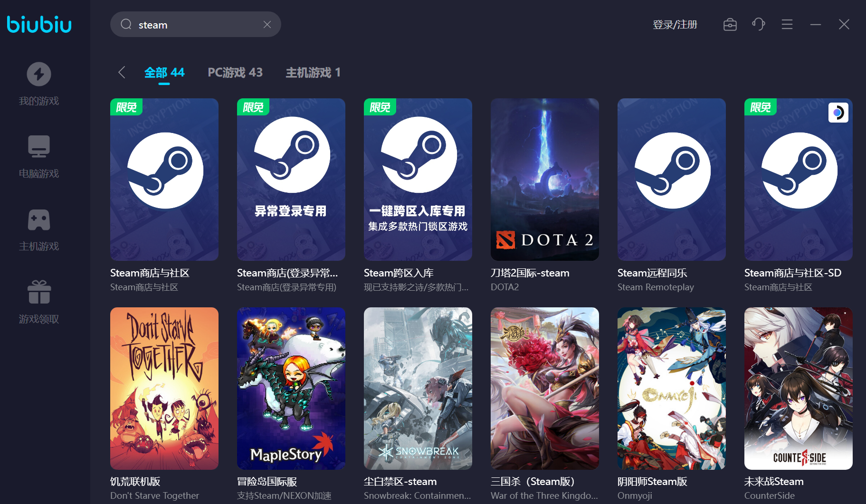
Task: Open customer support headset icon
Action: tap(759, 24)
